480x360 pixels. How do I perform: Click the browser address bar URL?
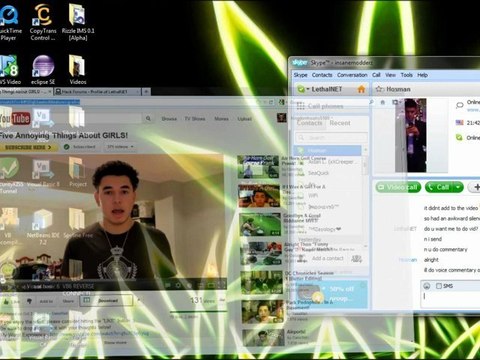point(40,102)
